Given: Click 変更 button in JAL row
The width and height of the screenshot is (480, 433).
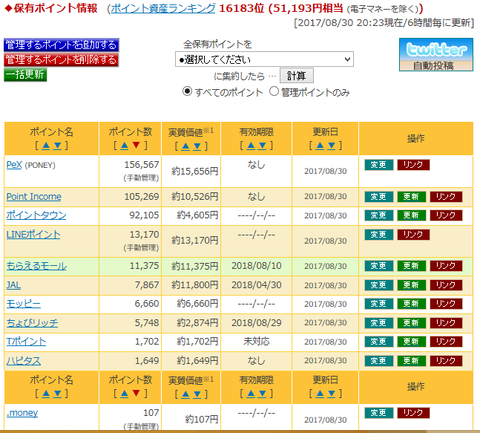Looking at the screenshot, I should click(379, 285).
